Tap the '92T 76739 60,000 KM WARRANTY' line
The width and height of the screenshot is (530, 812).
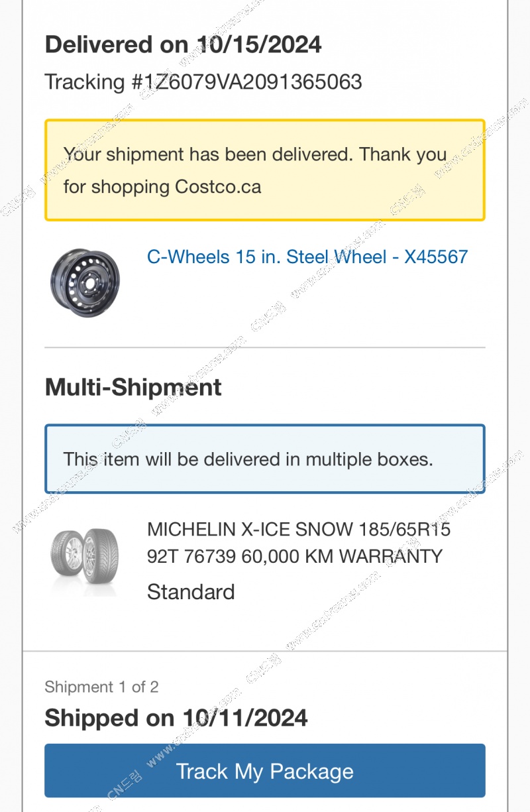[295, 556]
